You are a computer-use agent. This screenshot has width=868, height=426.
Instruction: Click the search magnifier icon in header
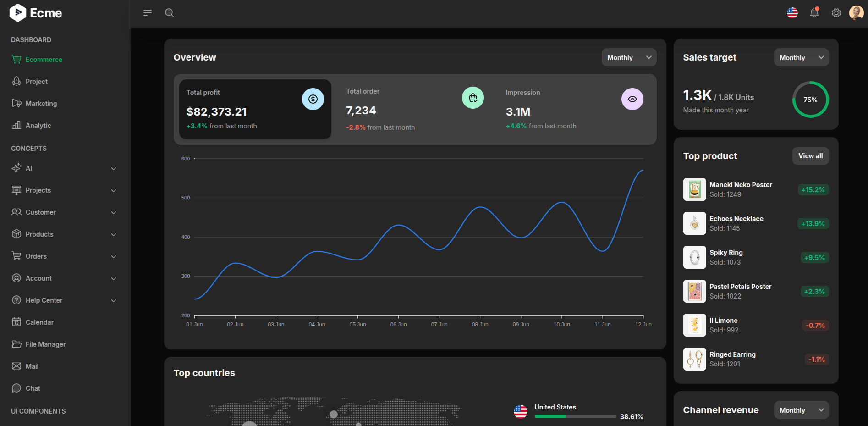tap(170, 13)
